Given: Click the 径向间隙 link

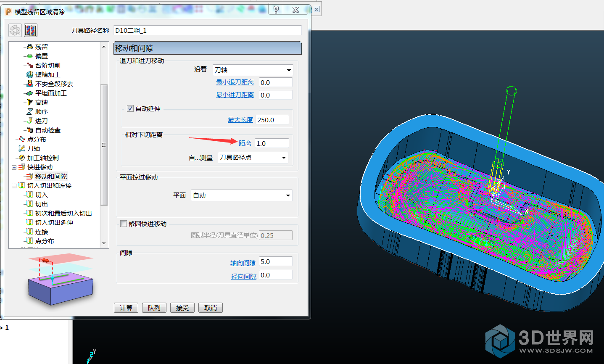Looking at the screenshot, I should tap(244, 276).
